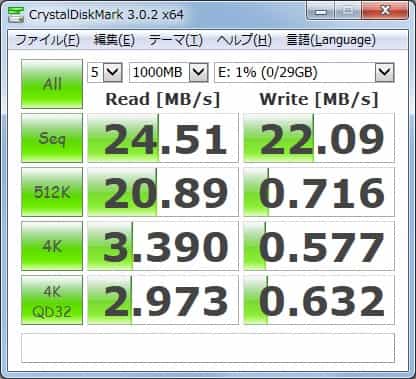416x379 pixels.
Task: Open the テーマ(T) menu
Action: 175,40
